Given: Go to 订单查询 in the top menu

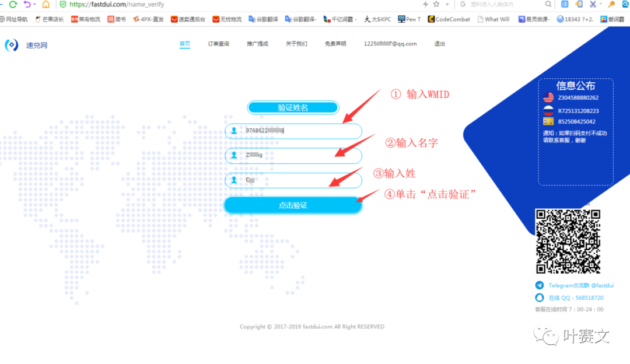Looking at the screenshot, I should coord(218,44).
